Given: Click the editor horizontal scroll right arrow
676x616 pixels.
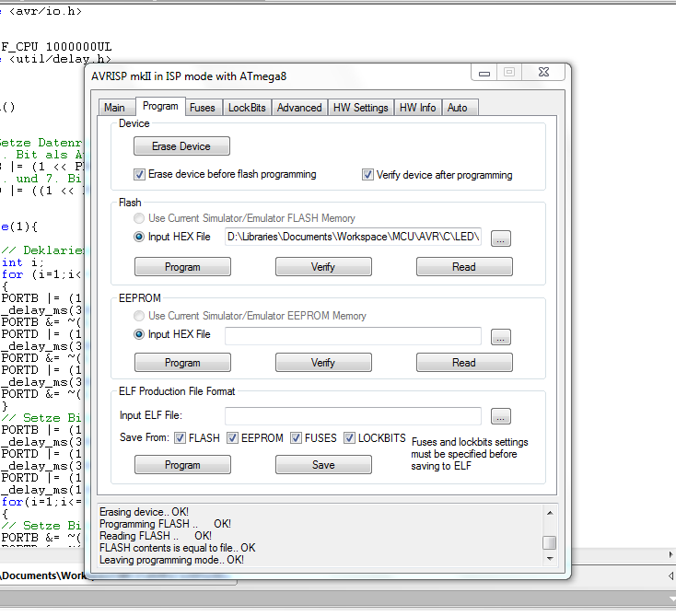Looking at the screenshot, I should pyautogui.click(x=670, y=554).
